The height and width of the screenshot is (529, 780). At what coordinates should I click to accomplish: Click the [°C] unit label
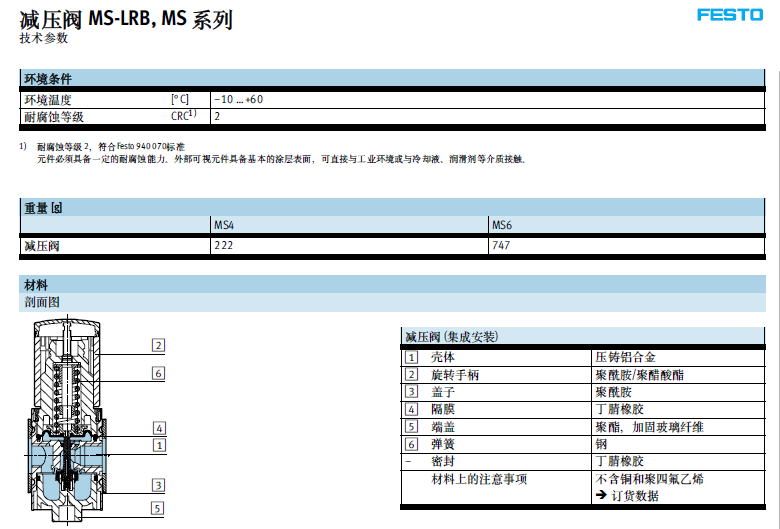(180, 100)
